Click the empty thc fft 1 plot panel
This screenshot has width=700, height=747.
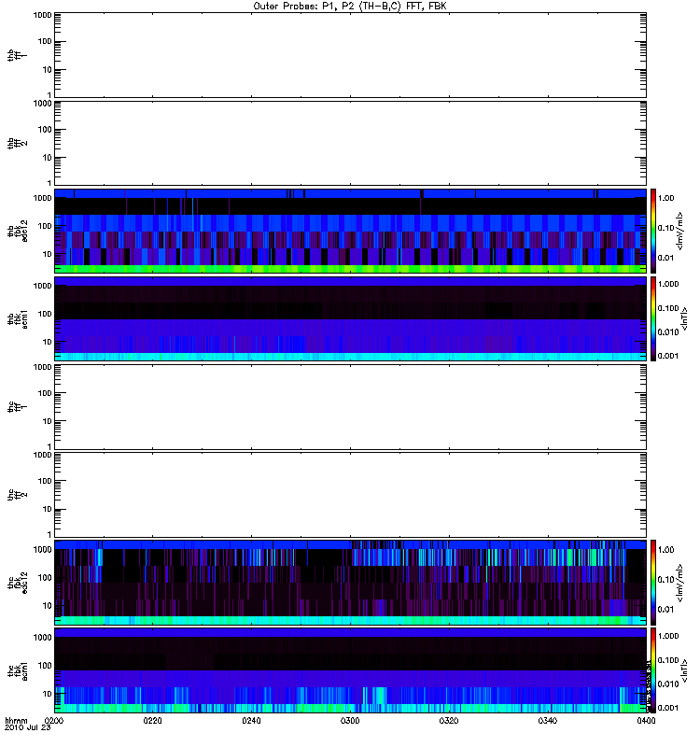tap(350, 407)
